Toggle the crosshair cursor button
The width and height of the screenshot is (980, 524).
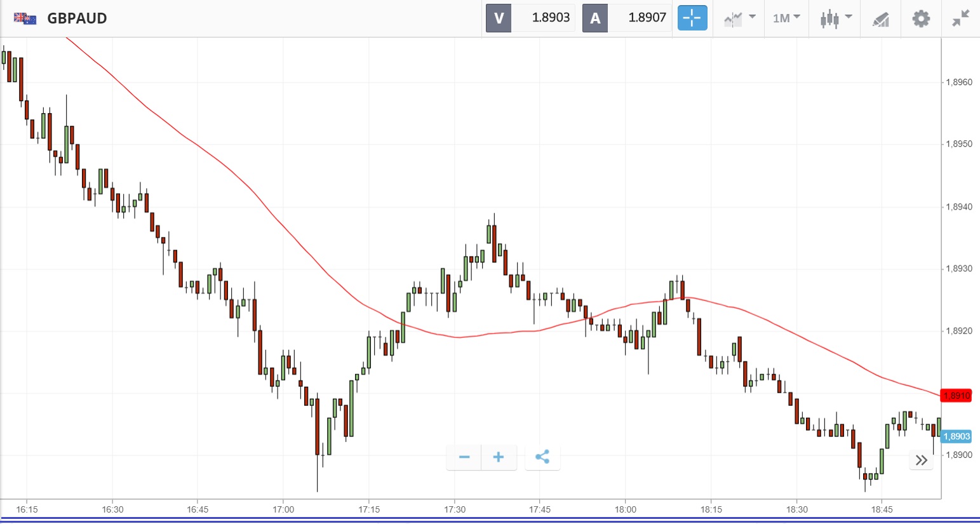coord(692,18)
